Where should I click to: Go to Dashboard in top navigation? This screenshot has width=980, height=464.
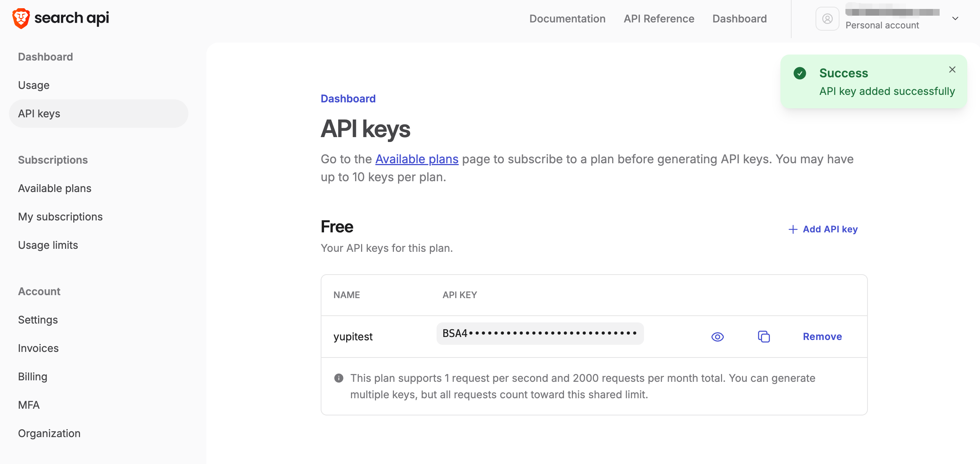click(739, 19)
